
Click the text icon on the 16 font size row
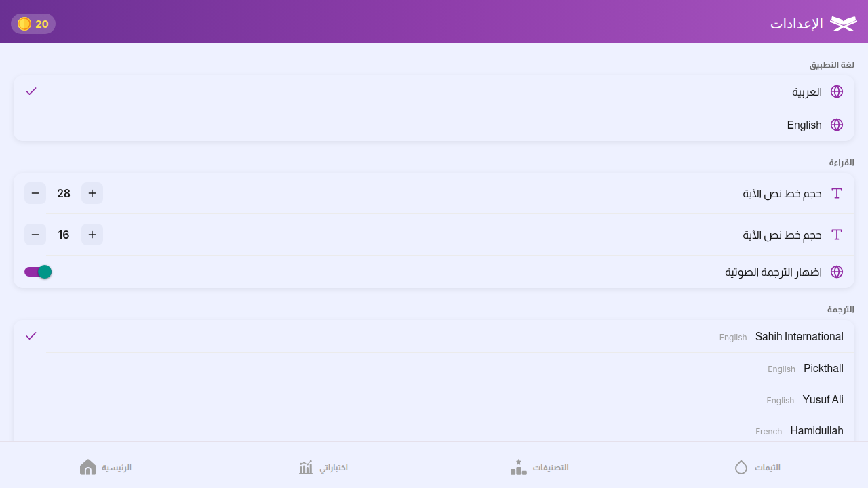(x=837, y=235)
